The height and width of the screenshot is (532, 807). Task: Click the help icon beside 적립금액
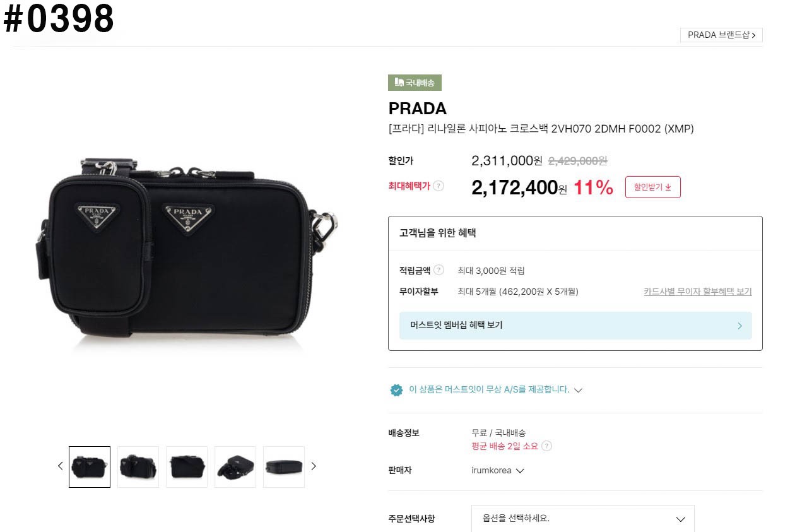[x=439, y=270]
